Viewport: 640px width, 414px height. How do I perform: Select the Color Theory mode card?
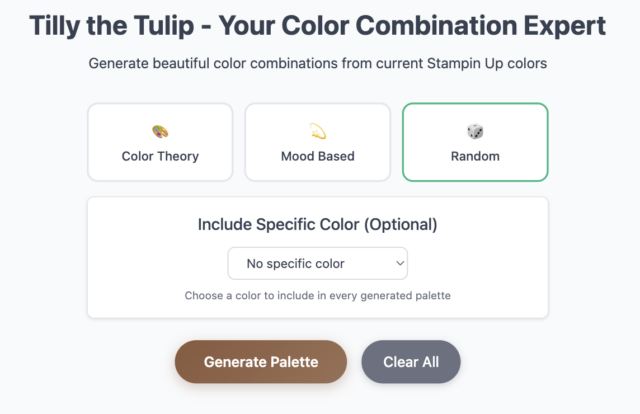(x=160, y=142)
